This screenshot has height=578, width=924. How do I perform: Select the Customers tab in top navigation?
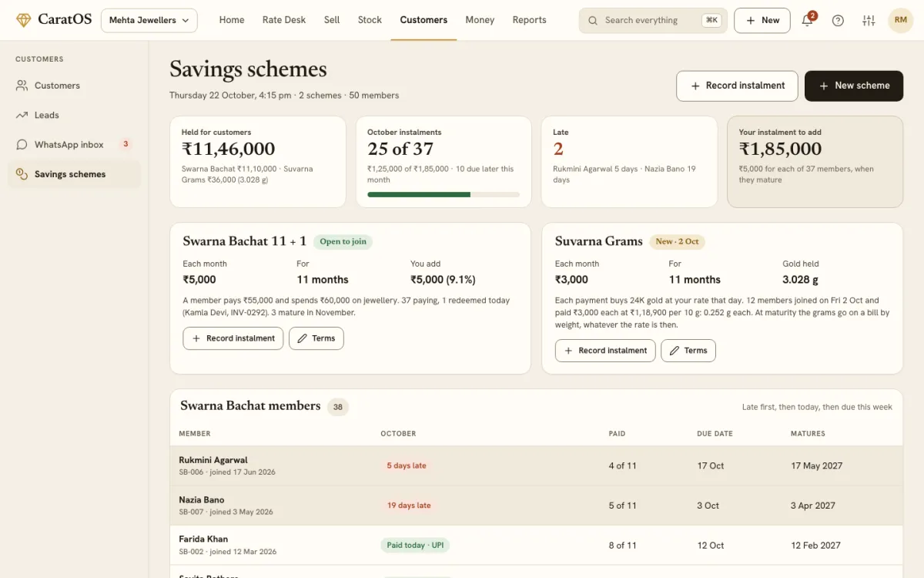point(423,20)
